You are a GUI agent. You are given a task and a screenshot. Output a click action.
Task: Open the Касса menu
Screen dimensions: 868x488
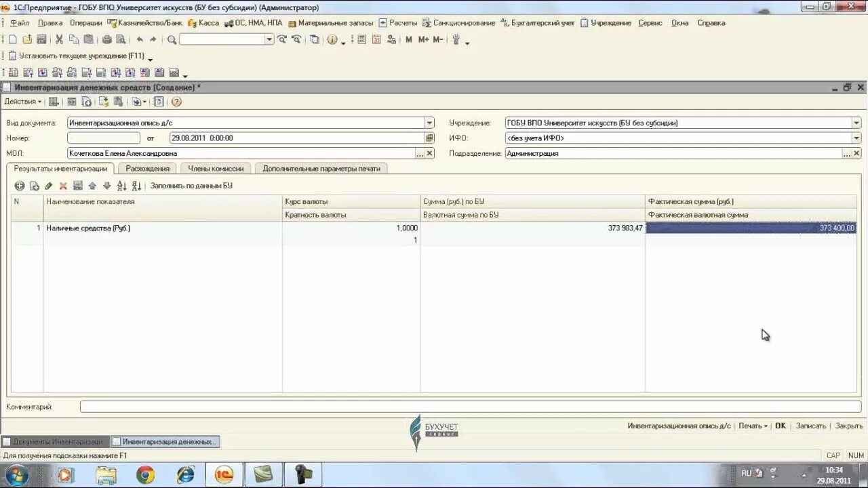click(x=204, y=23)
